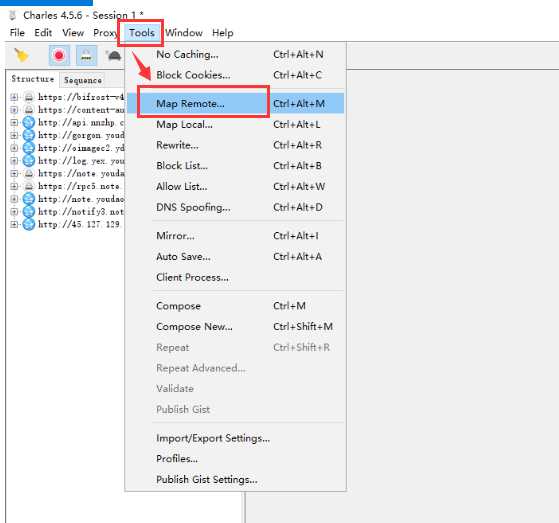
Task: Open the Help menu
Action: coord(223,33)
